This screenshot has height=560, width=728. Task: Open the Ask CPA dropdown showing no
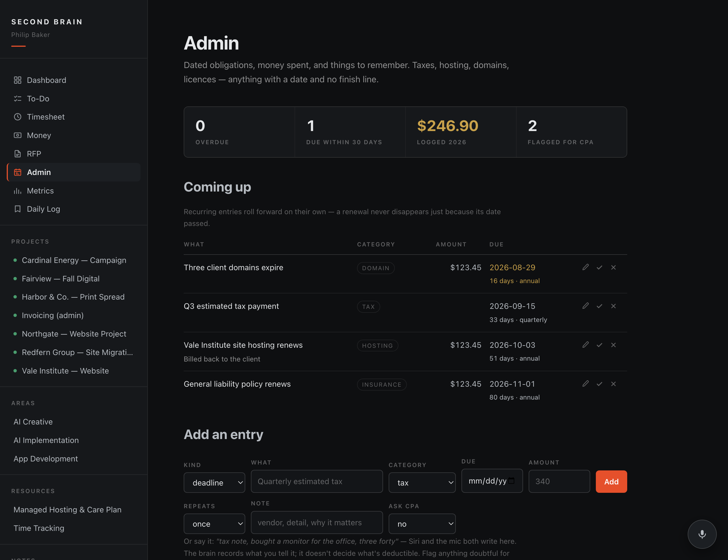[x=422, y=524]
